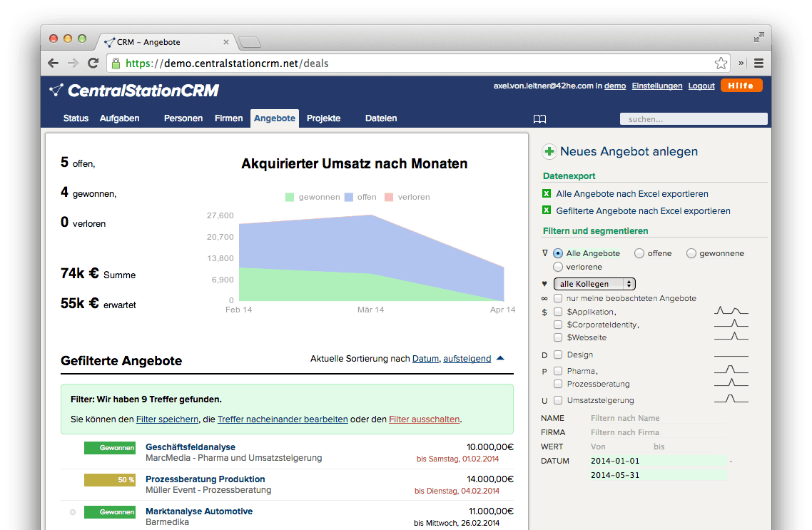The height and width of the screenshot is (530, 812).
Task: Click the green plus icon for new Angebot
Action: pos(549,151)
